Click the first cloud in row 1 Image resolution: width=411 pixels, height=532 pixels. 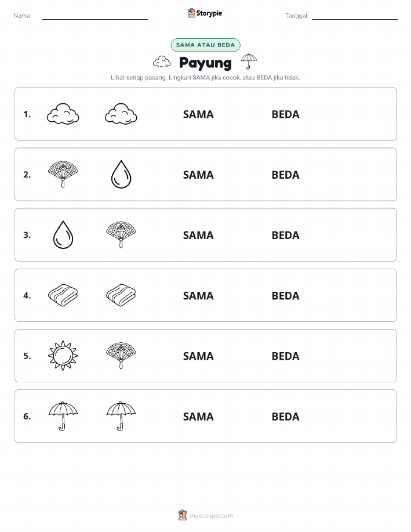[x=63, y=114]
